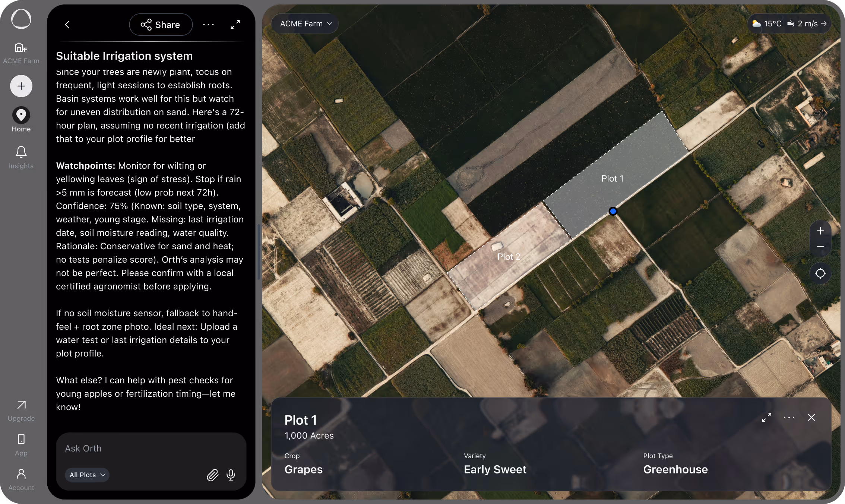Click the Share button
This screenshot has height=504, width=845.
click(x=161, y=25)
